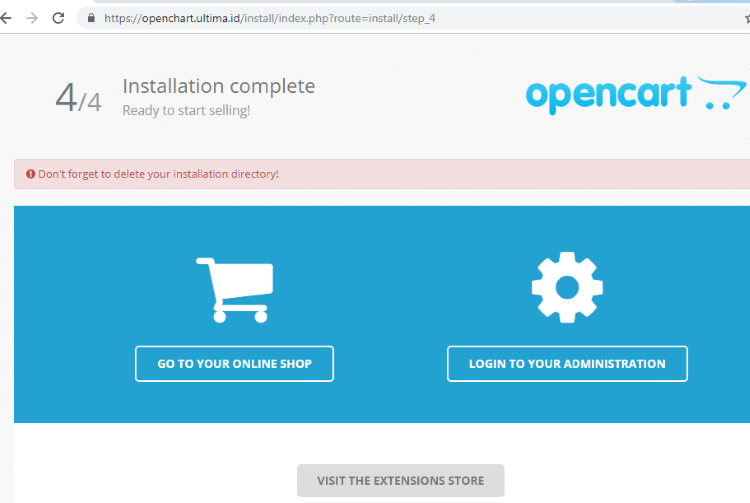Click the delete installation directory warning text

[x=158, y=174]
